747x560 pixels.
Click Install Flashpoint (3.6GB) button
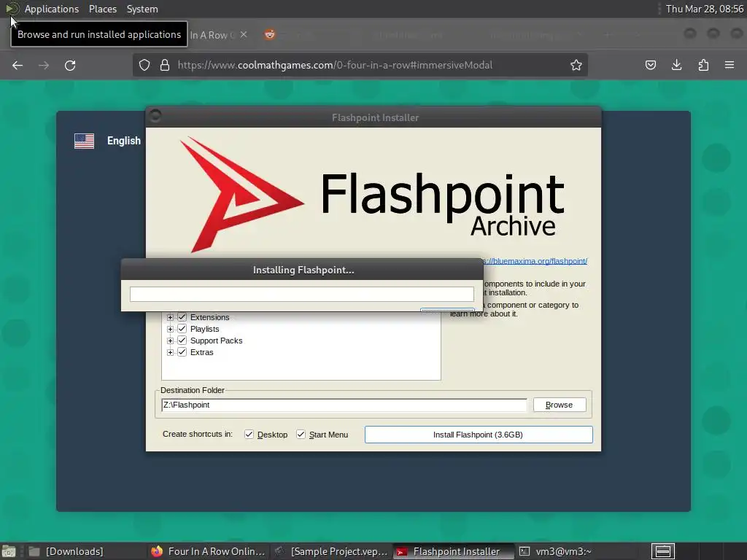[x=479, y=435]
